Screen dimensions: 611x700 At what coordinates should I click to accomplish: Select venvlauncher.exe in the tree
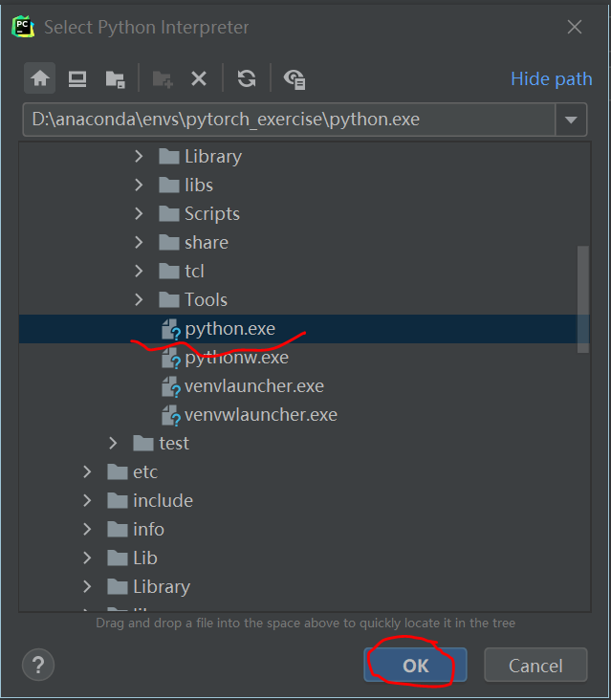coord(254,386)
